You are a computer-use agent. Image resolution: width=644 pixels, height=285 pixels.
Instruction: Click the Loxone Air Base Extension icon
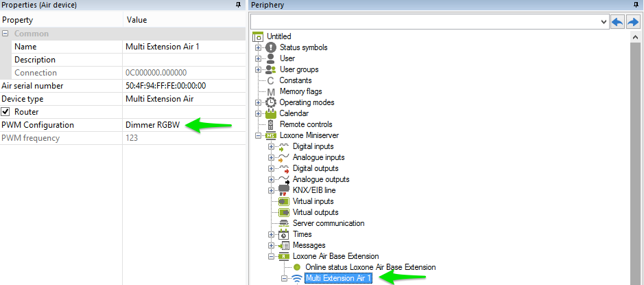click(284, 256)
